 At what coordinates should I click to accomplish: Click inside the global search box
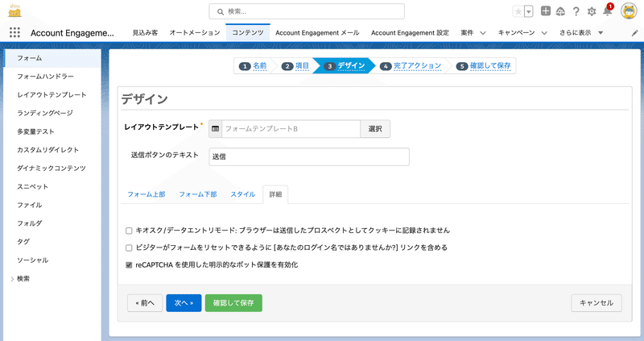click(307, 11)
